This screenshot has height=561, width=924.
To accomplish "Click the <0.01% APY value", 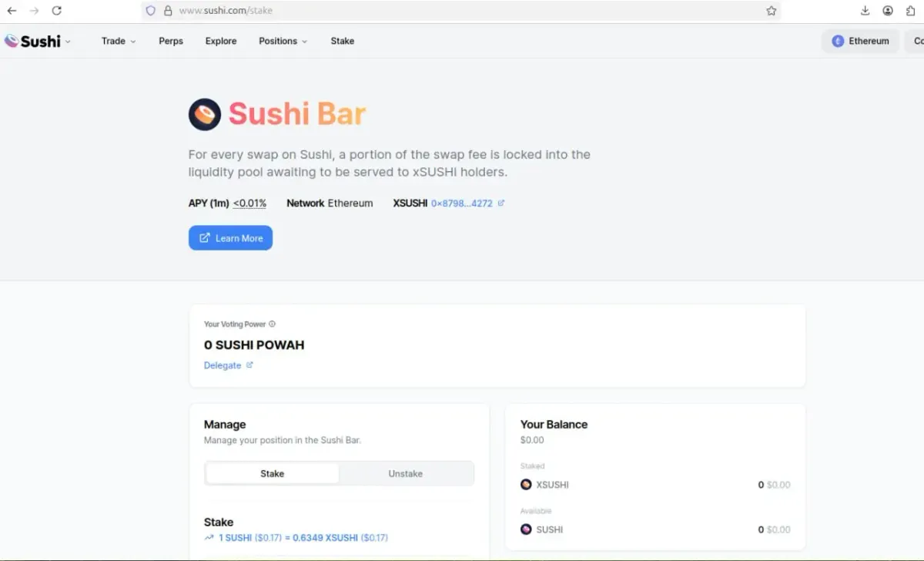I will [249, 203].
